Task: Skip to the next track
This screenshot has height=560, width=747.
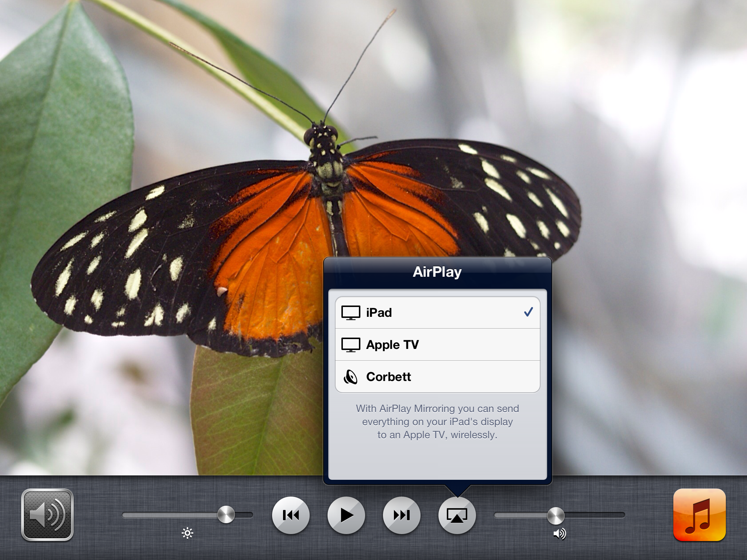Action: click(x=401, y=515)
